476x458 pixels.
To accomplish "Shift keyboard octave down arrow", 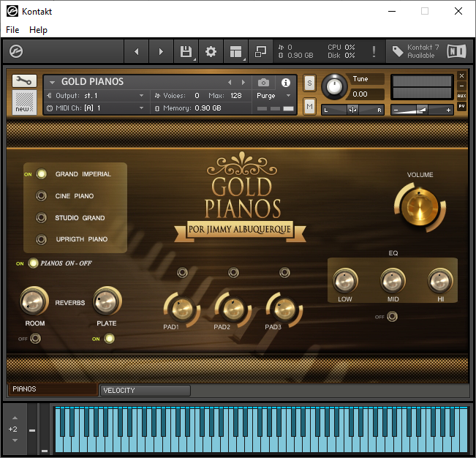I will tap(15, 440).
